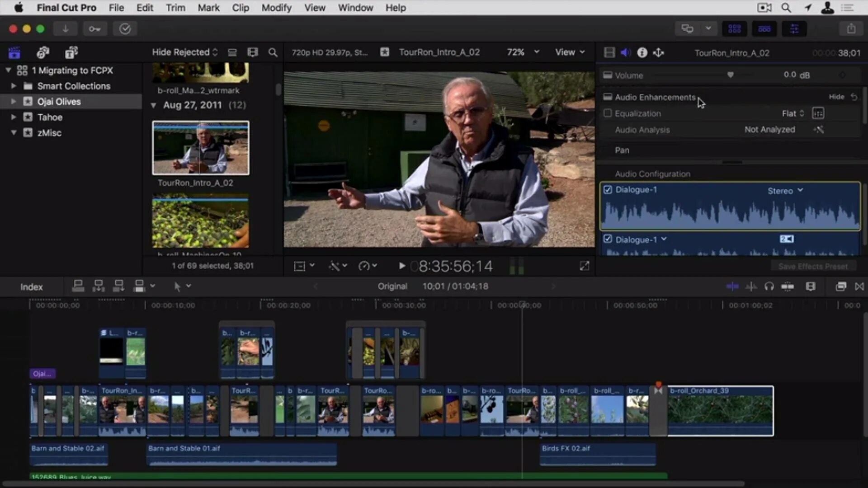Enable the Equalization checkbox
The width and height of the screenshot is (868, 488).
pyautogui.click(x=608, y=113)
